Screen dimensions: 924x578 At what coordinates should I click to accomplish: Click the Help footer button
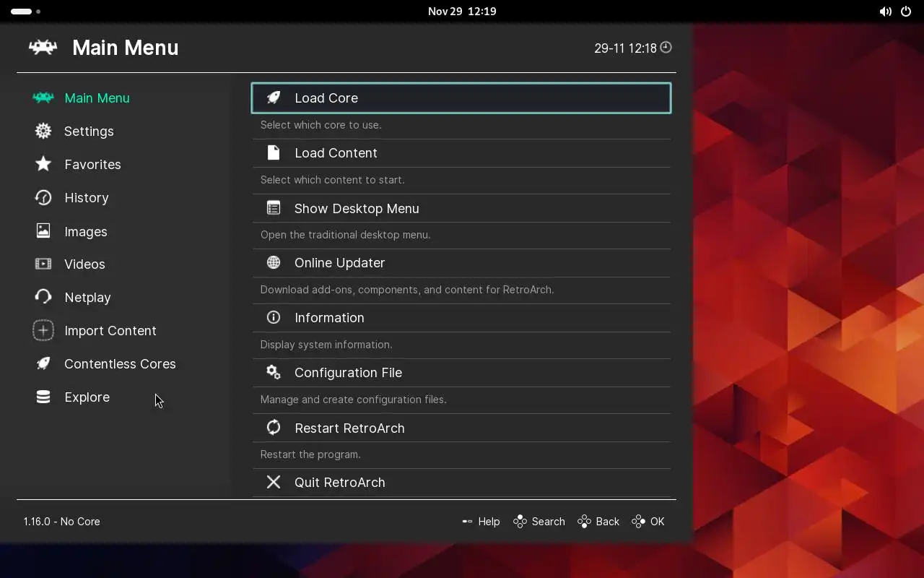(x=481, y=521)
